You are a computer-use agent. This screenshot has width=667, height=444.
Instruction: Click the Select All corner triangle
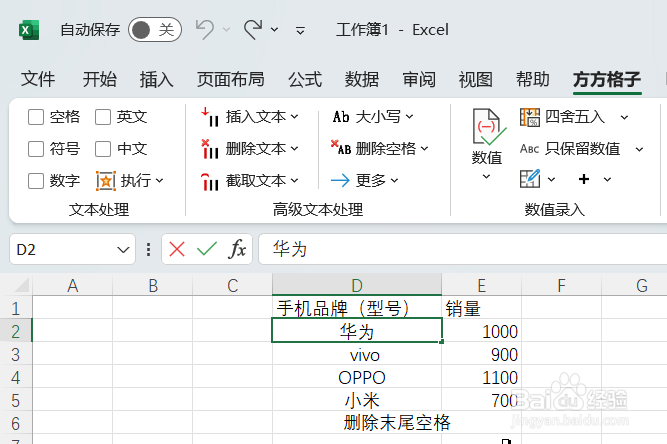22,285
